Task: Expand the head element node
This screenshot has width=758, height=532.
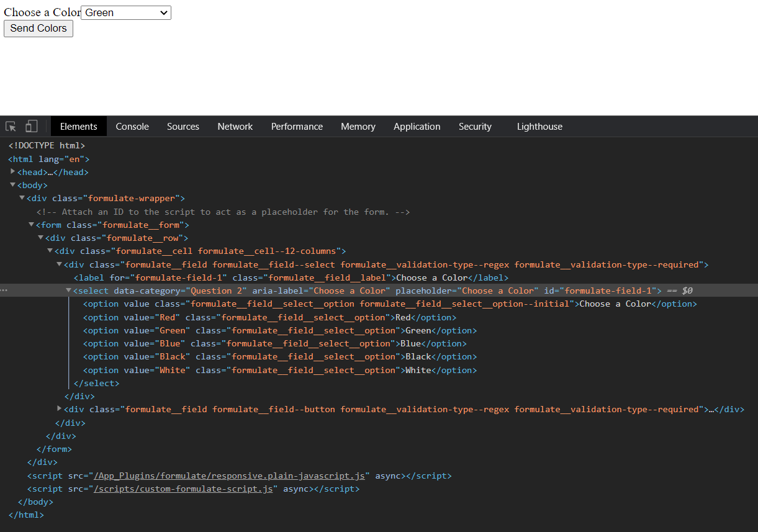Action: click(x=13, y=172)
